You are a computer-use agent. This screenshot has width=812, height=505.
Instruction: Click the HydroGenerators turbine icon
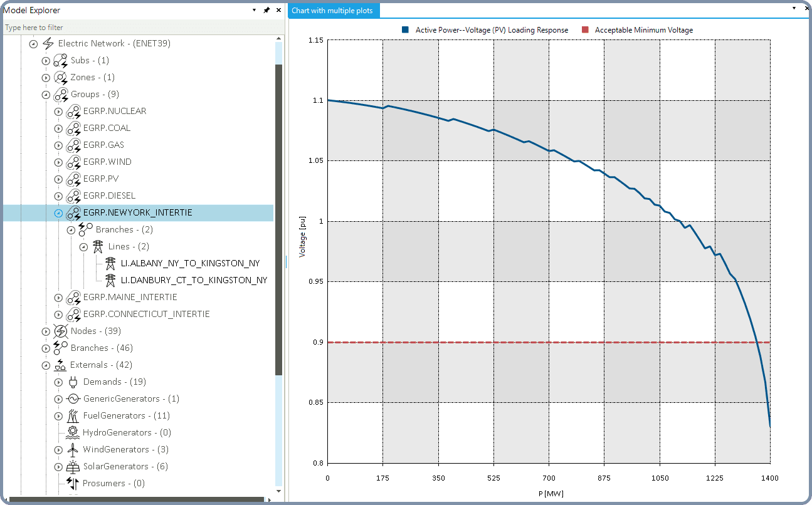73,432
